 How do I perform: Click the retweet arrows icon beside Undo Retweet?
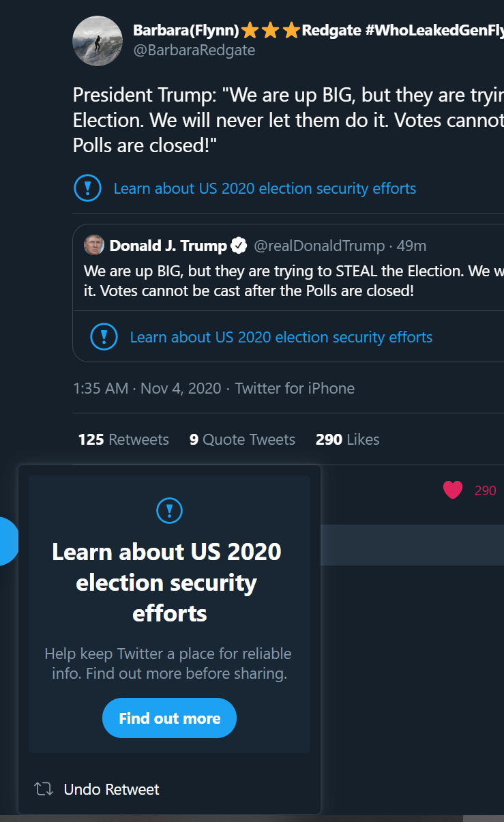(x=44, y=789)
